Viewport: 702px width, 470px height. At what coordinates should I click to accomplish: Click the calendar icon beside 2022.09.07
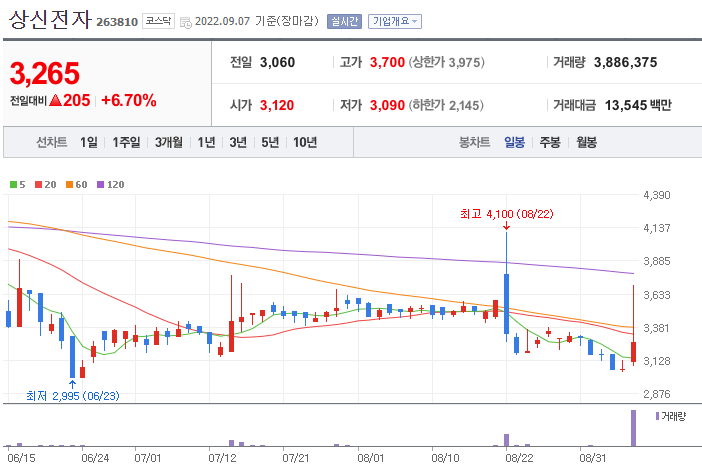pyautogui.click(x=185, y=22)
